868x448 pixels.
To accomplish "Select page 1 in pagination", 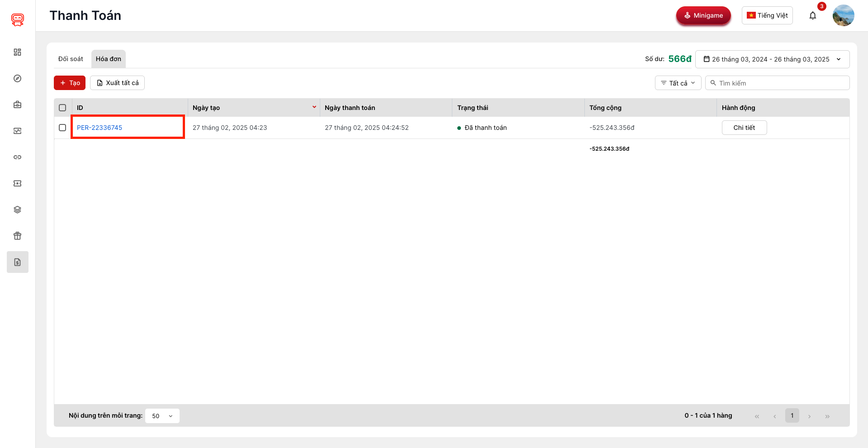I will [x=792, y=415].
